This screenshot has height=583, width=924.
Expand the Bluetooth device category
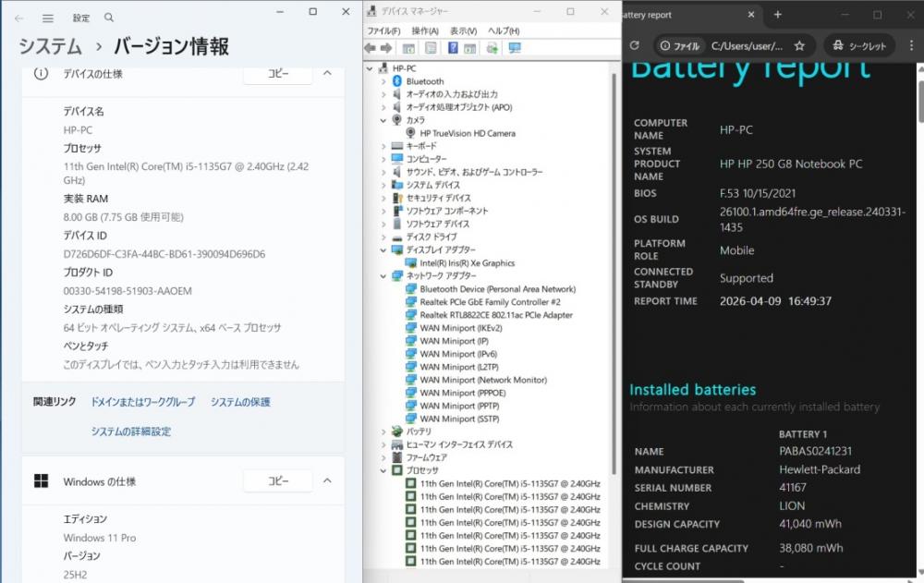pos(383,81)
